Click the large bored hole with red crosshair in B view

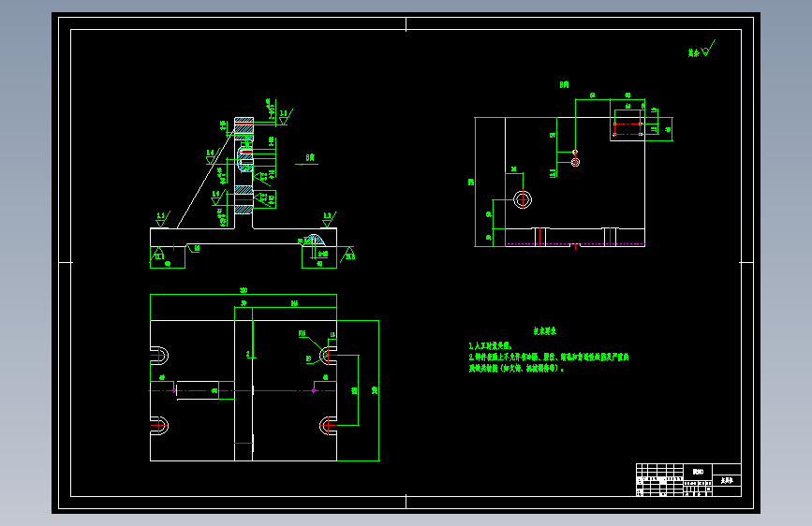click(523, 199)
